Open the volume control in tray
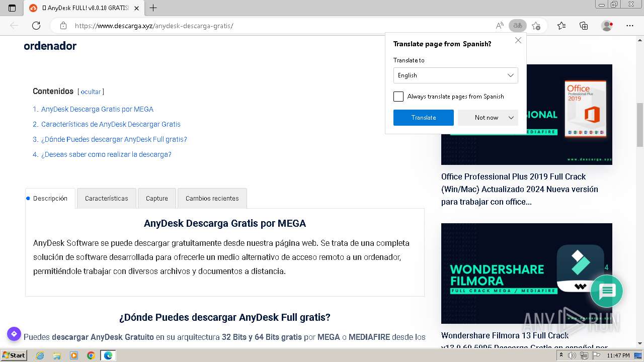The height and width of the screenshot is (362, 644). coord(572,355)
